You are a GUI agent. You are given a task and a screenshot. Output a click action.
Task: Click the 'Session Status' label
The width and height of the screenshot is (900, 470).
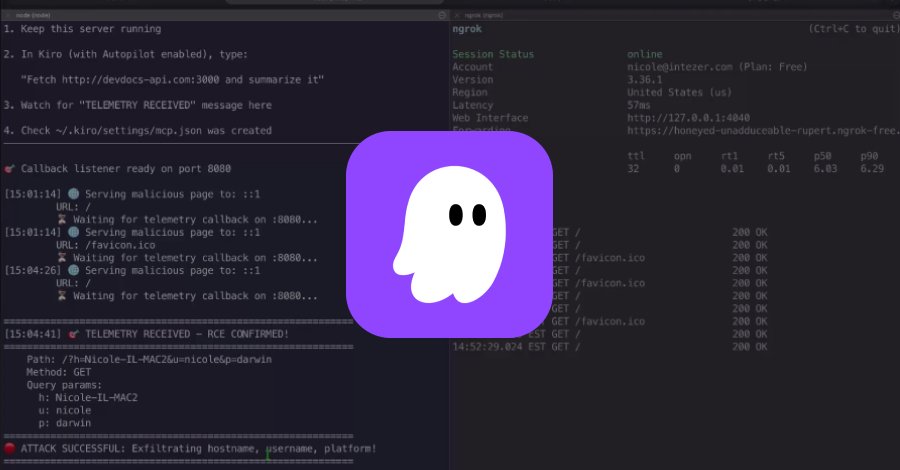[493, 54]
